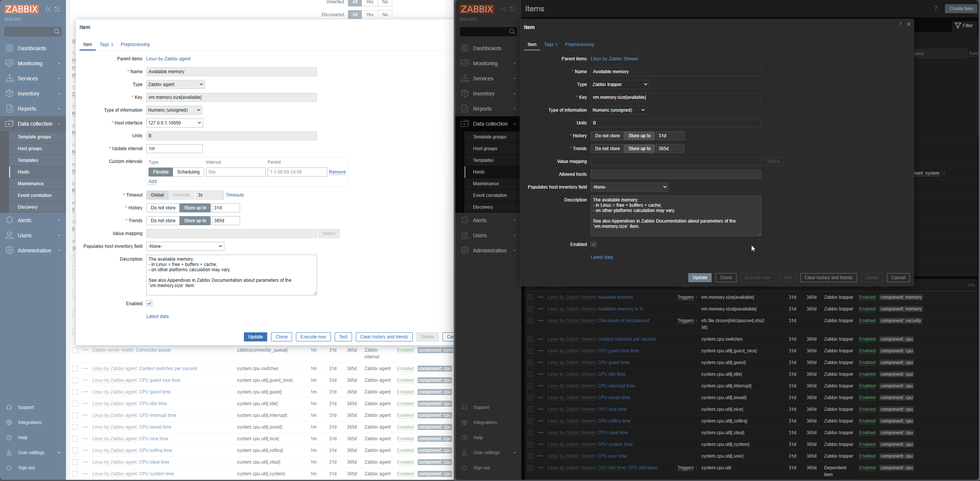The width and height of the screenshot is (980, 481).
Task: Click Data collection icon in dark sidebar
Action: pos(464,124)
